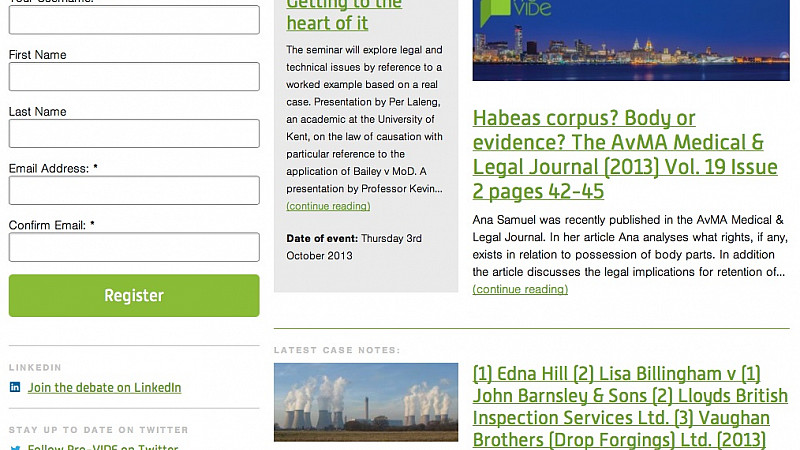Submit the form with Register button
This screenshot has height=450, width=800.
[134, 295]
